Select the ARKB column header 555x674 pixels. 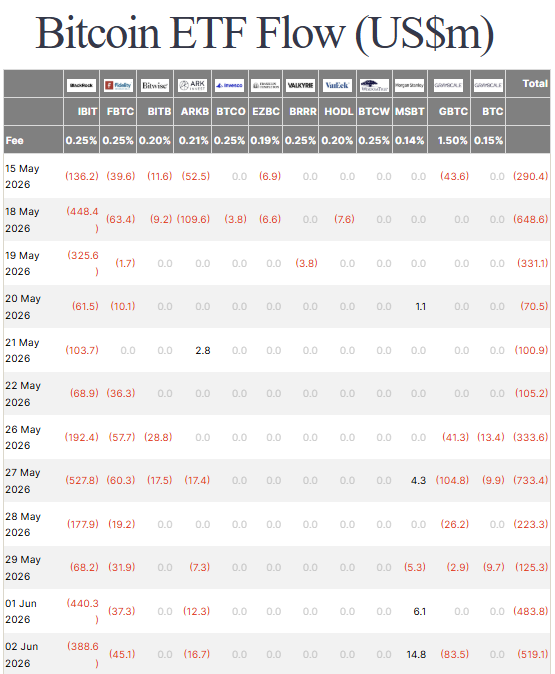(195, 112)
